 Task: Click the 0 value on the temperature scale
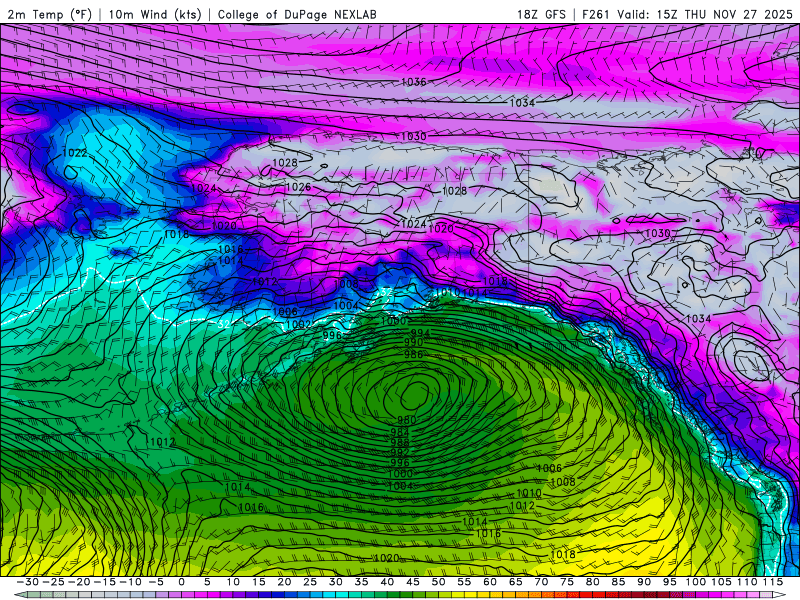tap(181, 582)
